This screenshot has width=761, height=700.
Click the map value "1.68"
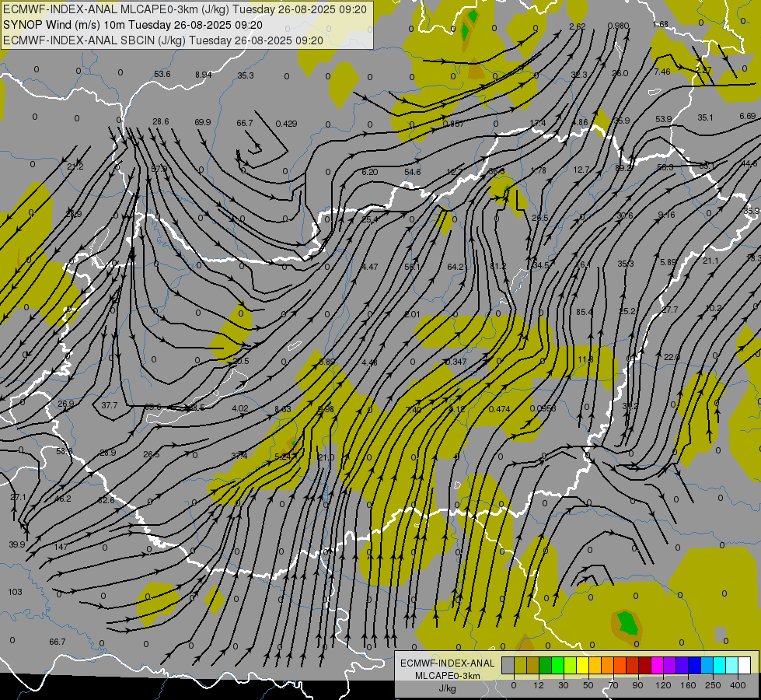pyautogui.click(x=661, y=24)
